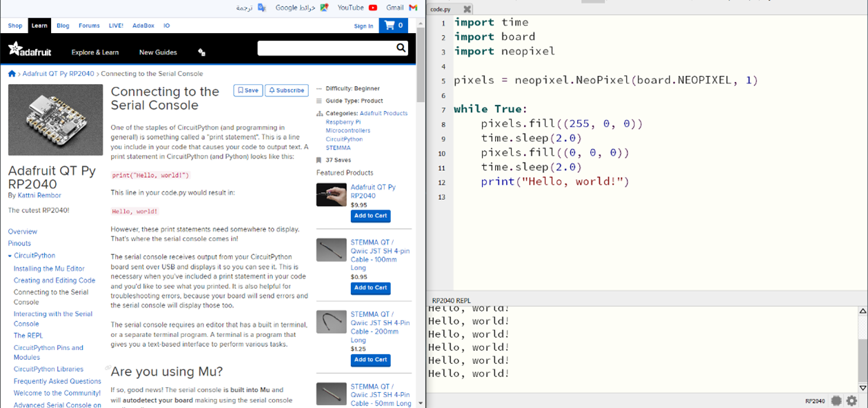Switch to the Shop navigation tab
This screenshot has width=868, height=408.
pos(14,25)
